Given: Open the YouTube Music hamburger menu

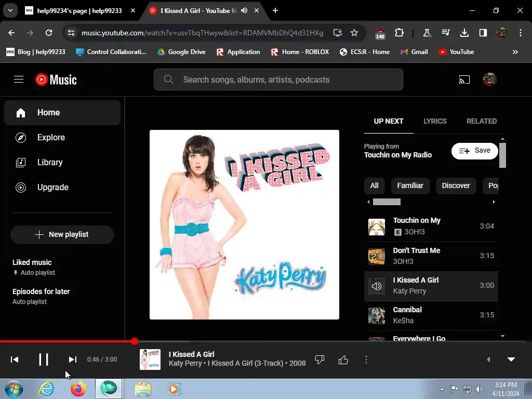Looking at the screenshot, I should [19, 79].
